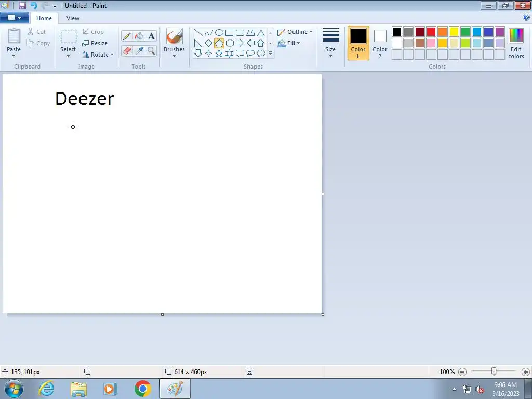The image size is (532, 399).
Task: Pick the green color swatch
Action: pos(465,32)
